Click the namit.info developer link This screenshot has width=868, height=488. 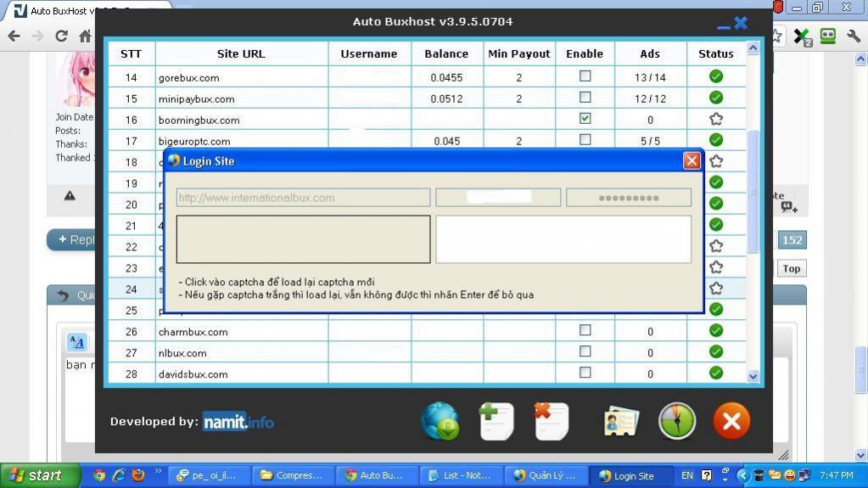pyautogui.click(x=238, y=422)
